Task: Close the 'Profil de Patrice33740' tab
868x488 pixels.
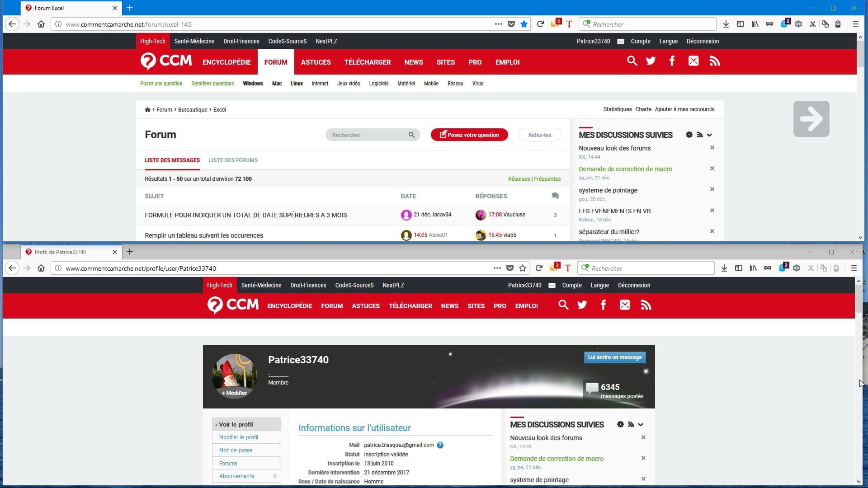Action: (115, 252)
